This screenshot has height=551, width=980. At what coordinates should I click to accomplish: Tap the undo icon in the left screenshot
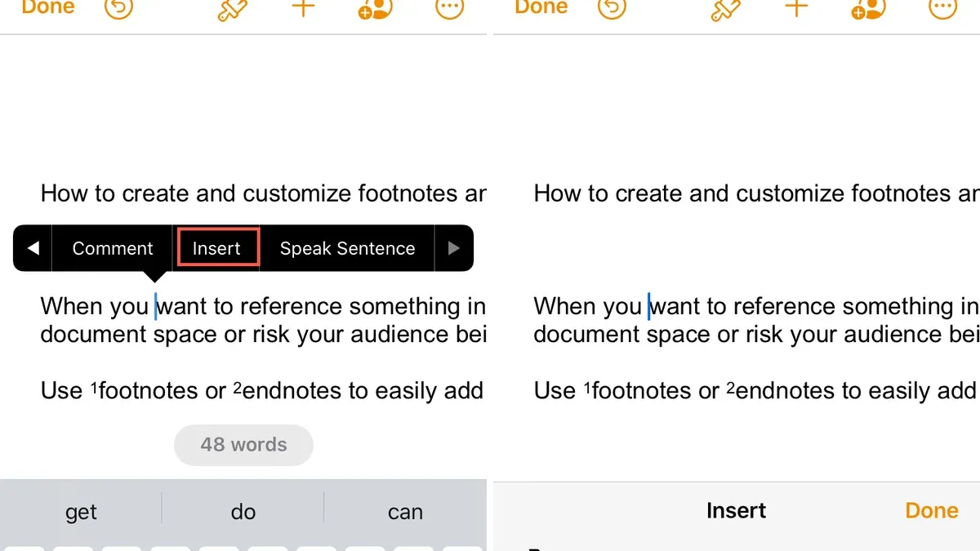tap(118, 8)
